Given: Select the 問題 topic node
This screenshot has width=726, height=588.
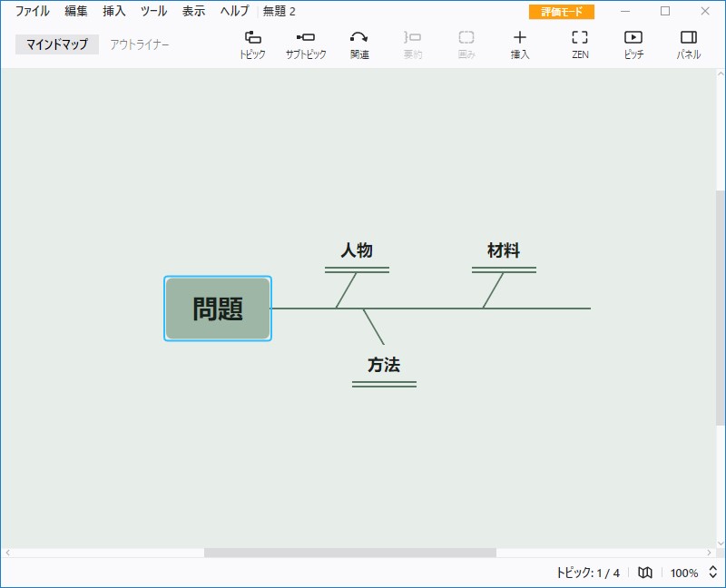Looking at the screenshot, I should click(x=217, y=309).
